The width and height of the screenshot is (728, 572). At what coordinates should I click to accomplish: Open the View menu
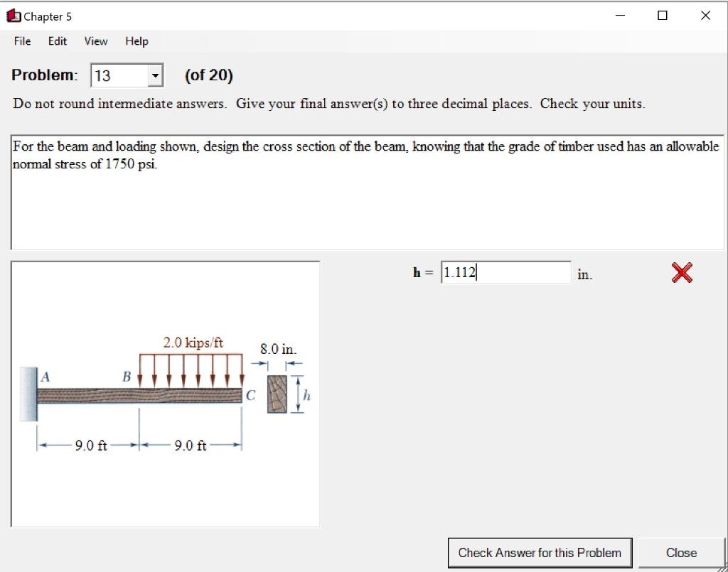(95, 41)
